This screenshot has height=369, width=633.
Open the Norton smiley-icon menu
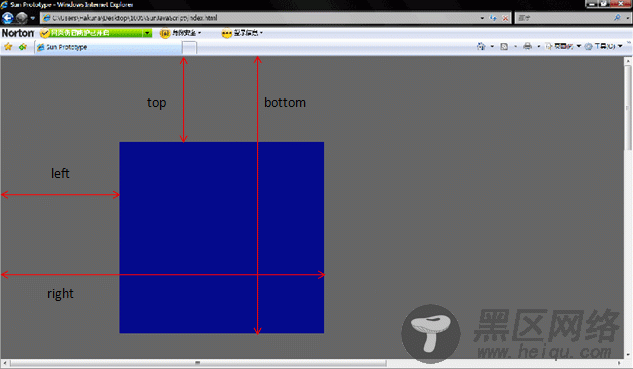242,33
